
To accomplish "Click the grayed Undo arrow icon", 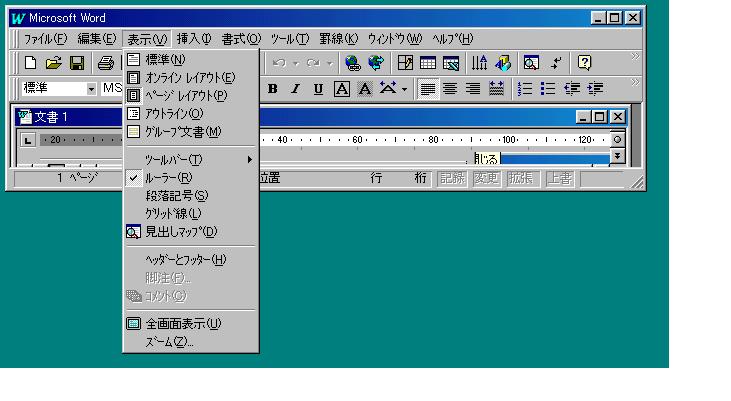I will coord(279,62).
